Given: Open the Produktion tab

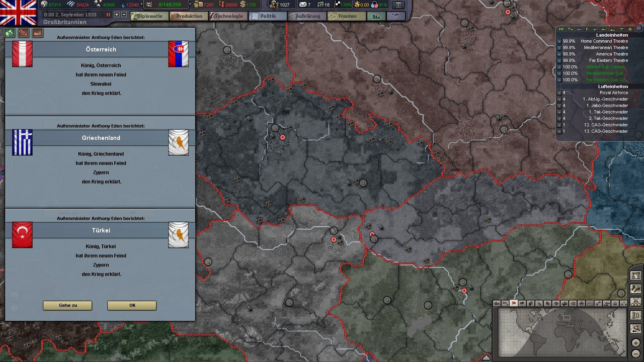Looking at the screenshot, I should (188, 16).
